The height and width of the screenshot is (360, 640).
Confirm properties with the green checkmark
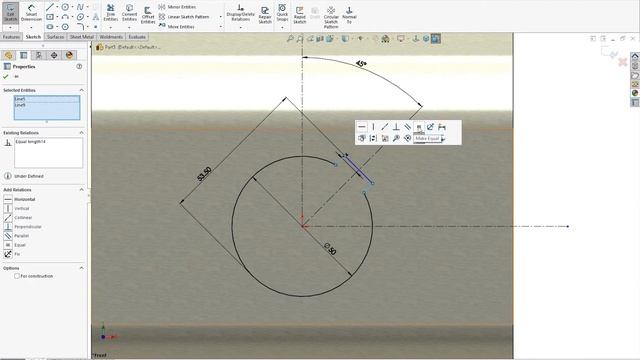click(6, 76)
